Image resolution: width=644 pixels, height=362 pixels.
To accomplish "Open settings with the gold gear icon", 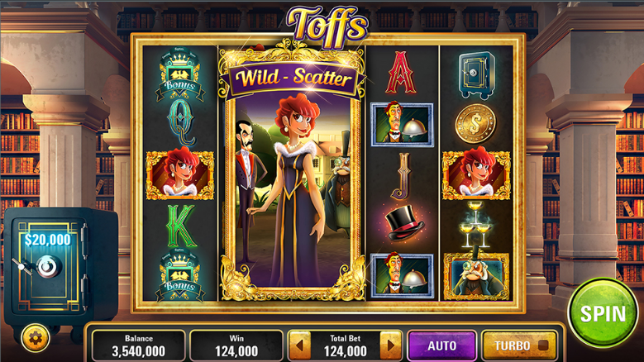I will pos(36,337).
